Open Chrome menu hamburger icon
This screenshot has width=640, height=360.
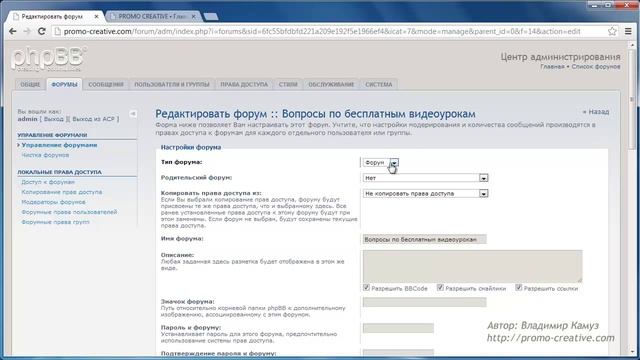[628, 31]
